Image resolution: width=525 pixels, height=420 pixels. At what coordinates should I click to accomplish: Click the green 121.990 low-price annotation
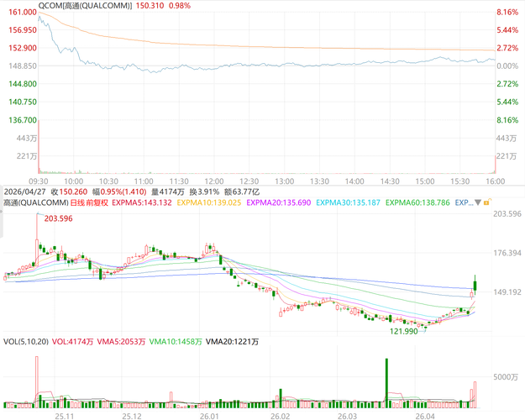tap(403, 331)
